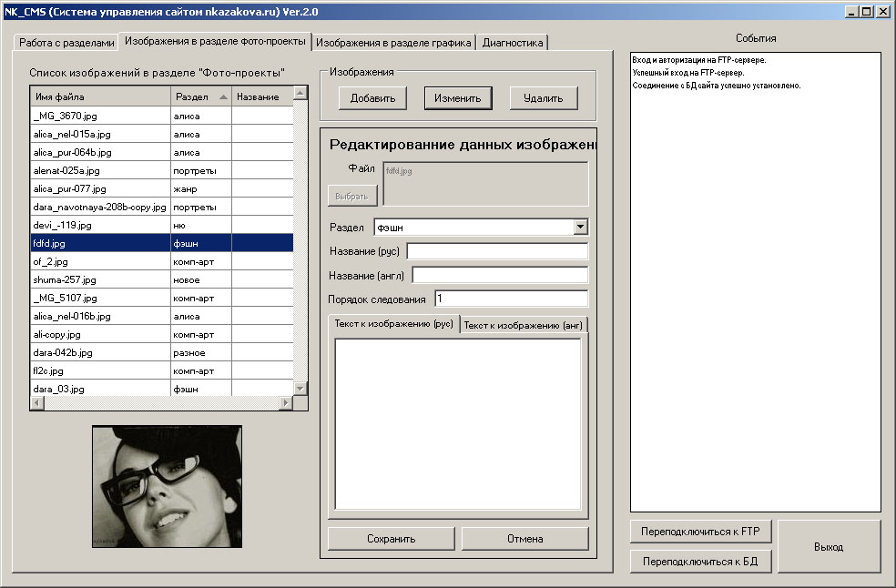Sort list by the Раздел column header
Screen dimensions: 896x588
pyautogui.click(x=200, y=96)
